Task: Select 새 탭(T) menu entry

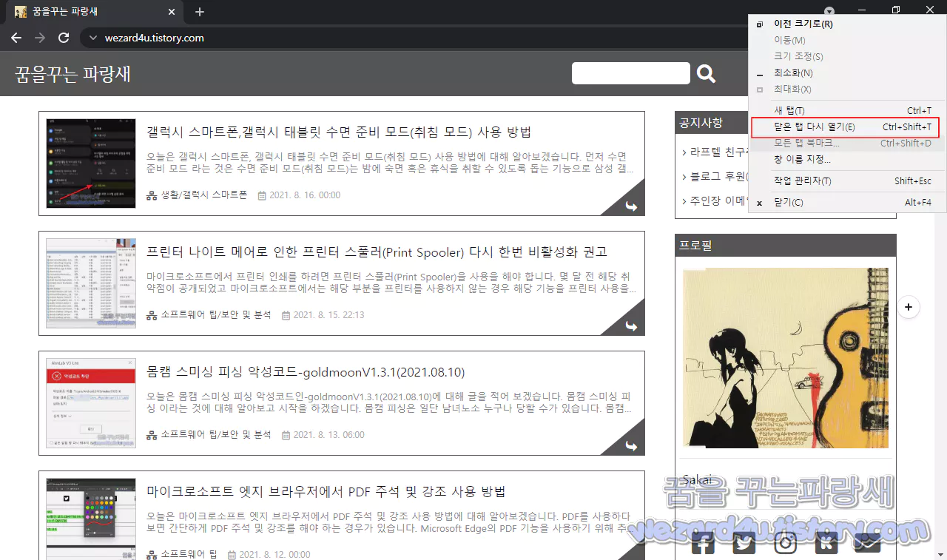Action: click(x=789, y=111)
